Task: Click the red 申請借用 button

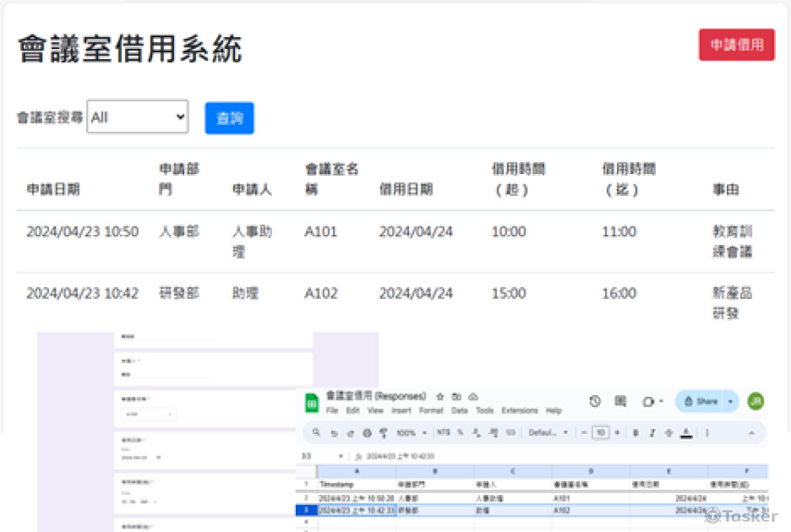Action: coord(736,45)
